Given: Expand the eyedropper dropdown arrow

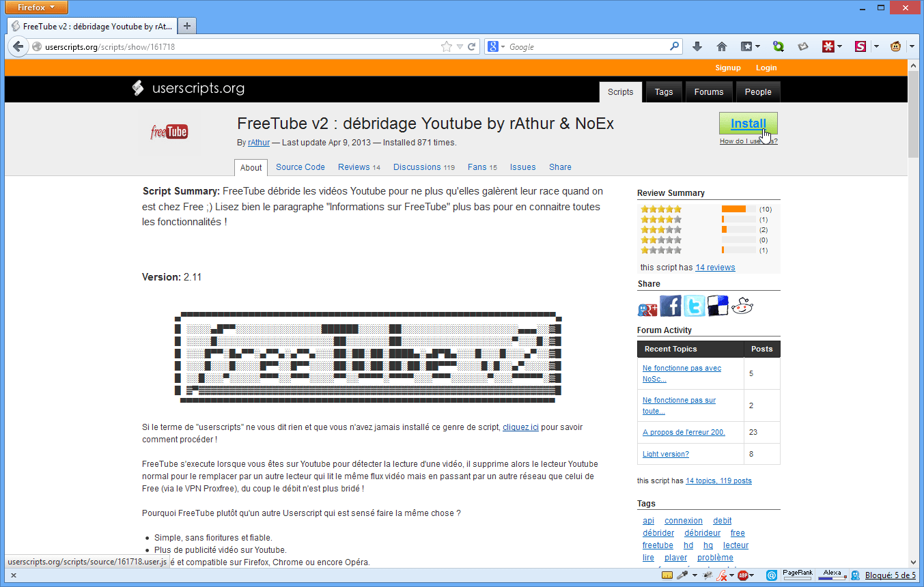Looking at the screenshot, I should 694,575.
